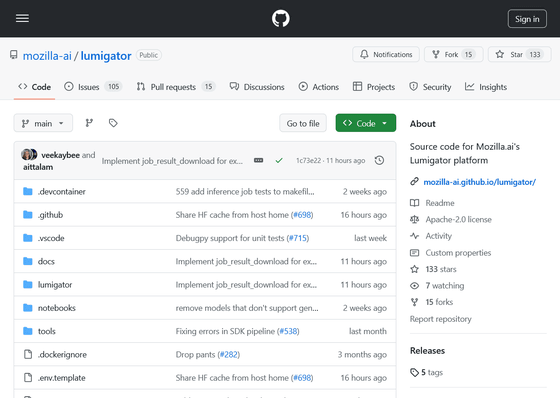The width and height of the screenshot is (560, 398).
Task: Open commit 1c73e22 link
Action: pos(309,160)
